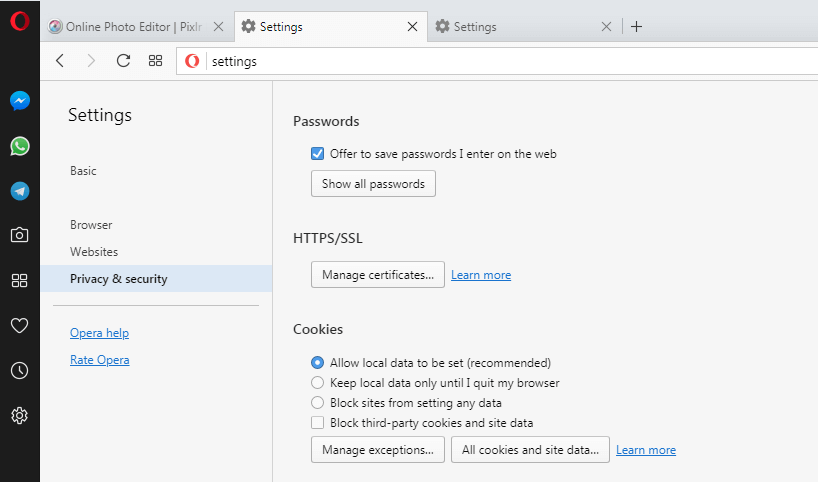Open Telegram in the sidebar
Screen dimensions: 818x482
pos(19,191)
